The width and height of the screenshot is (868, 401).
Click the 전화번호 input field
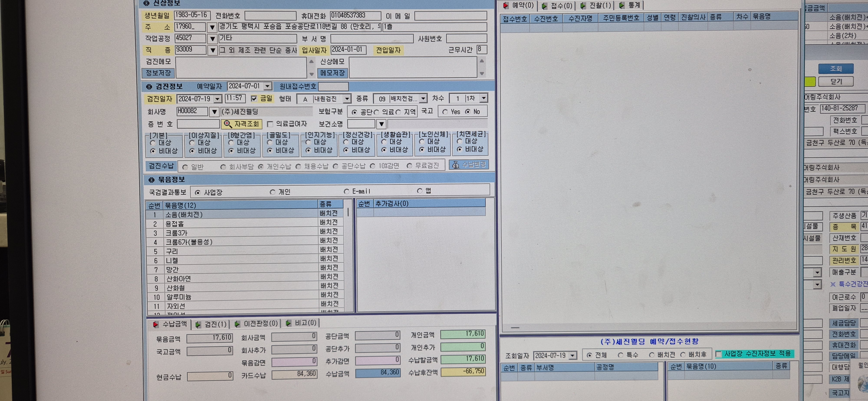coord(270,16)
